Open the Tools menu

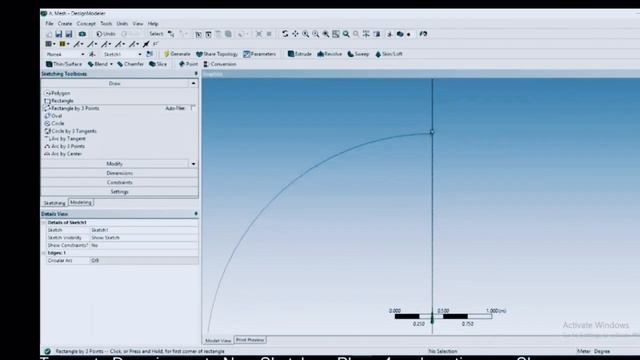(106, 24)
